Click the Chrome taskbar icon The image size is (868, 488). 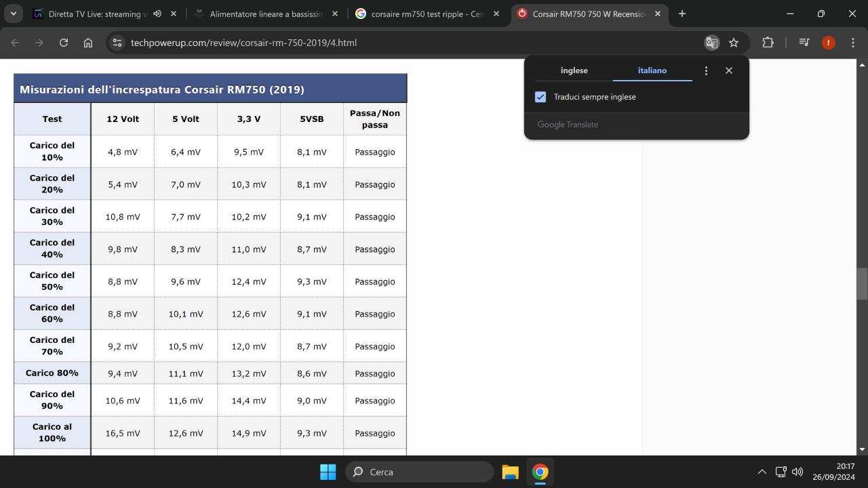click(x=540, y=472)
